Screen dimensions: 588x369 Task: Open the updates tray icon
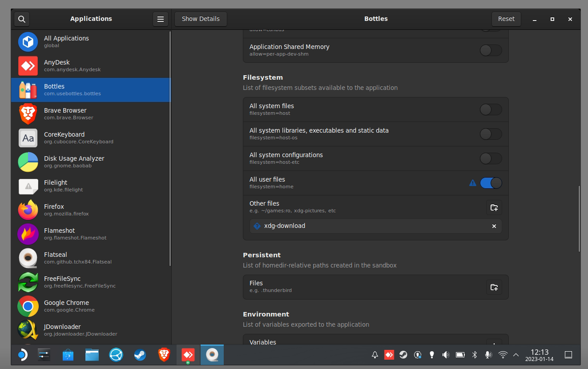click(418, 355)
